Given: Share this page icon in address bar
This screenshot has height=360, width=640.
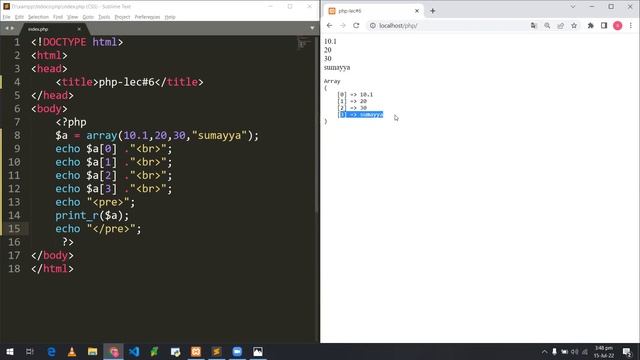Looking at the screenshot, I should 560,25.
